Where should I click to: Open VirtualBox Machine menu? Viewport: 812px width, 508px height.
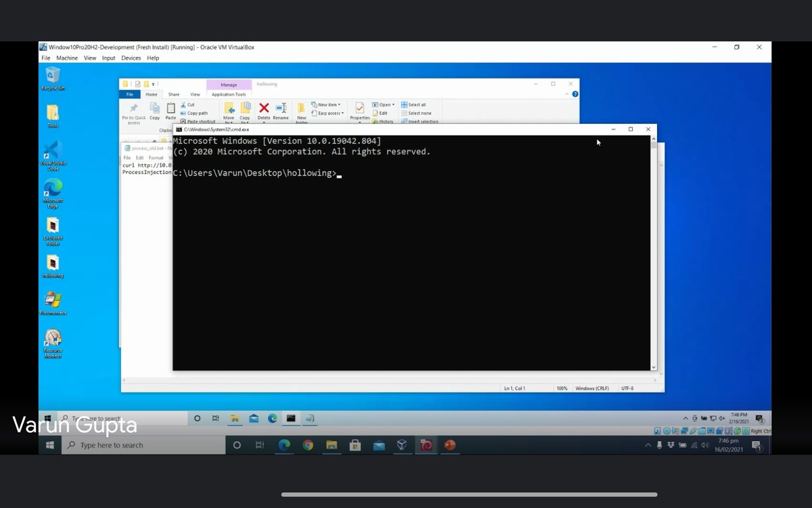67,58
